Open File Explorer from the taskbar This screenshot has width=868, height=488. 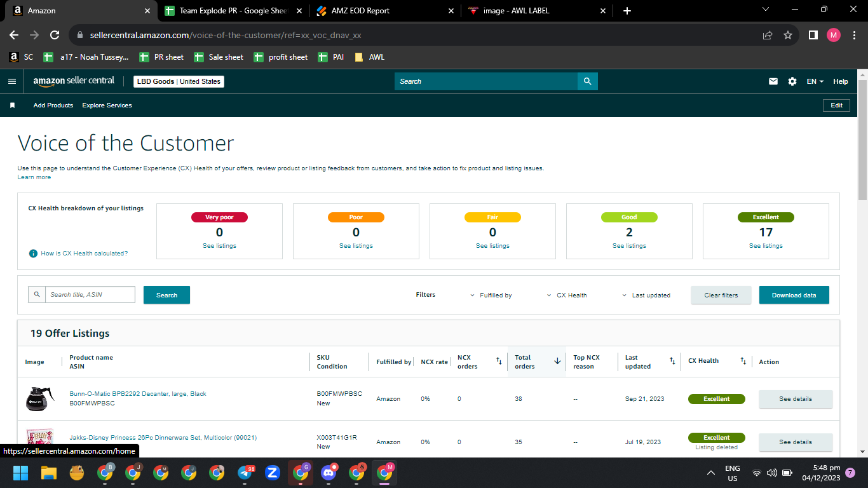[x=49, y=473]
